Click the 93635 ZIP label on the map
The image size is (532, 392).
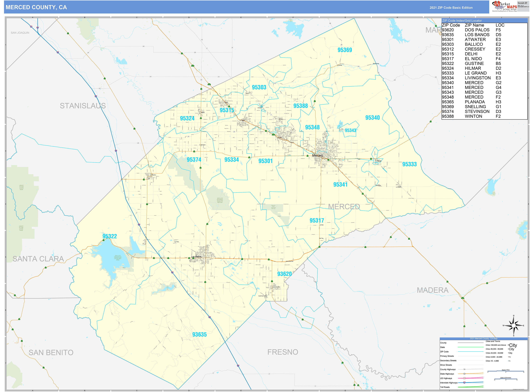coord(199,335)
